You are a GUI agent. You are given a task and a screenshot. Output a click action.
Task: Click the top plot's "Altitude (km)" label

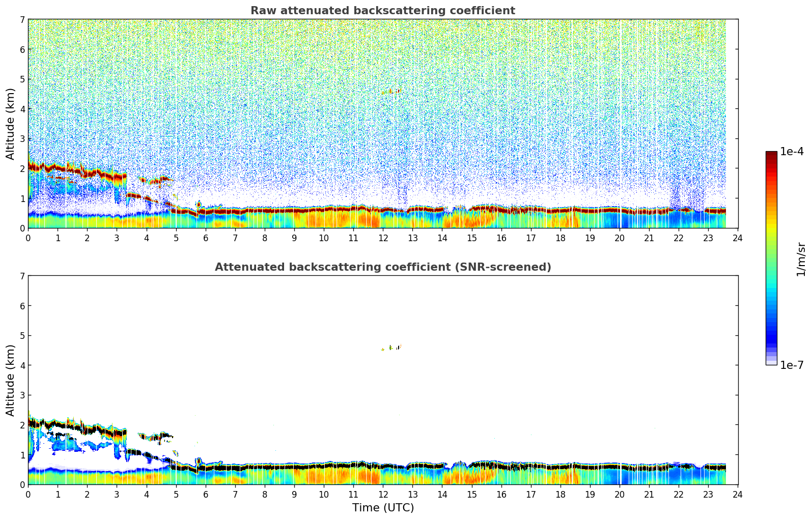(10, 124)
